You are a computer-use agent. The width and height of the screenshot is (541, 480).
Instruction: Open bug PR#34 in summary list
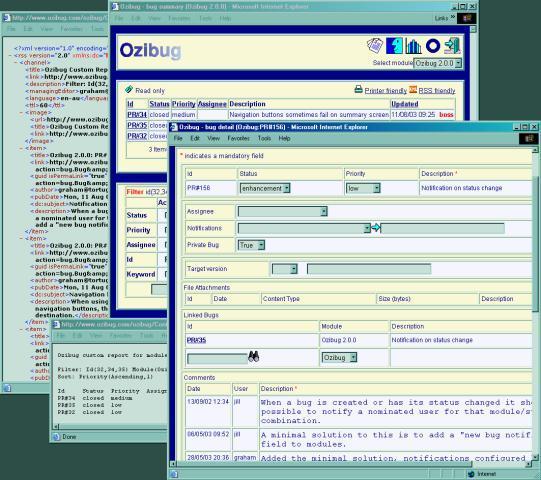(x=137, y=115)
